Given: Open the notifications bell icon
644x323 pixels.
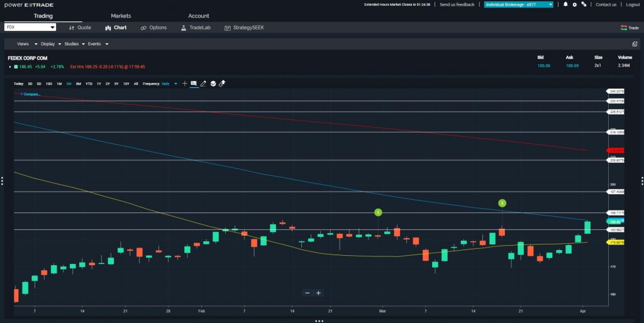Looking at the screenshot, I should (x=565, y=4).
